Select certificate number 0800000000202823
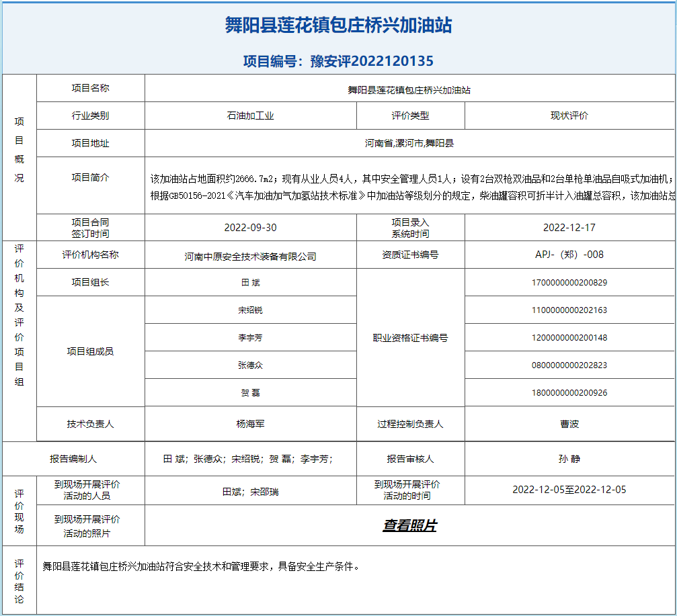The height and width of the screenshot is (616, 677). click(x=569, y=365)
